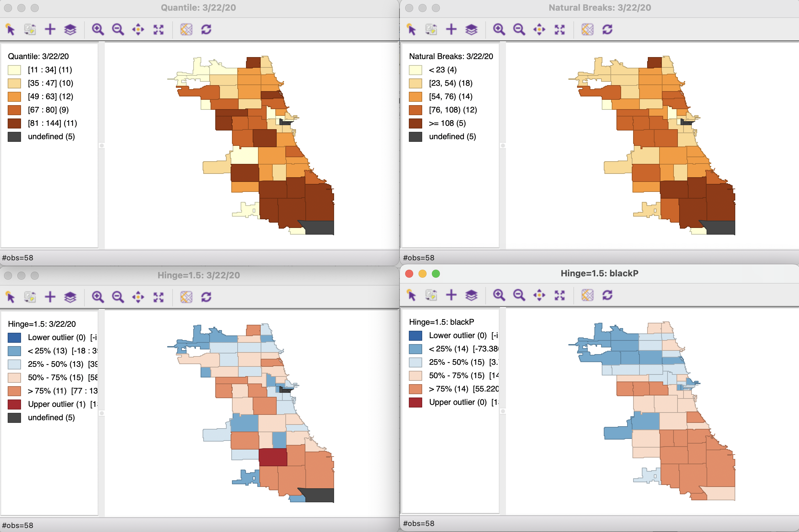Viewport: 799px width, 532px height.
Task: Zoom in on Hinge 3/22/20 map
Action: tap(98, 297)
